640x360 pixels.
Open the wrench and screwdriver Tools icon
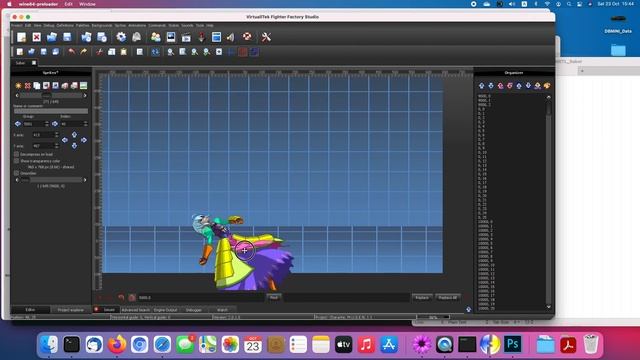[266, 37]
